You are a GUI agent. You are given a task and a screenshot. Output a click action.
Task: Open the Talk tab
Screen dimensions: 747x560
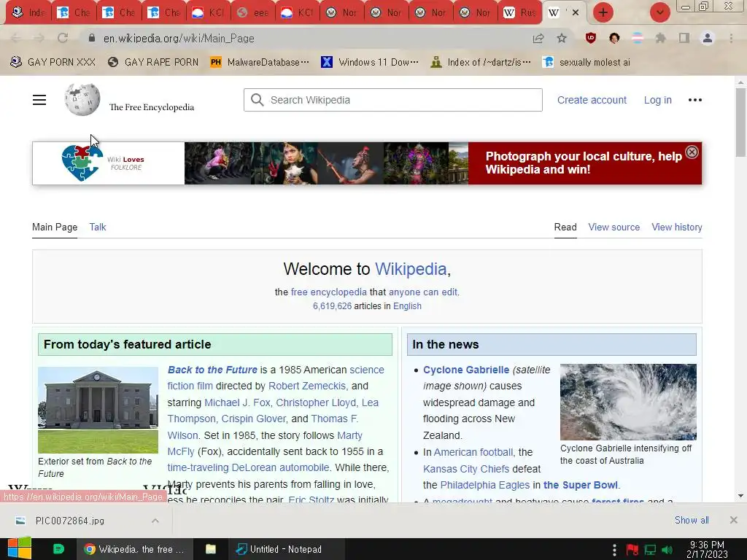[98, 227]
